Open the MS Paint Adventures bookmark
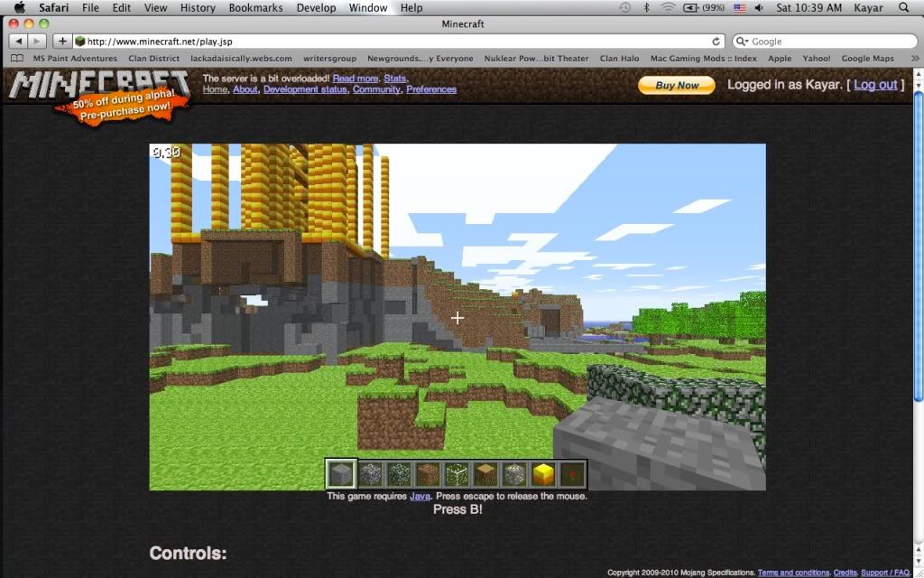This screenshot has width=924, height=578. pos(75,59)
